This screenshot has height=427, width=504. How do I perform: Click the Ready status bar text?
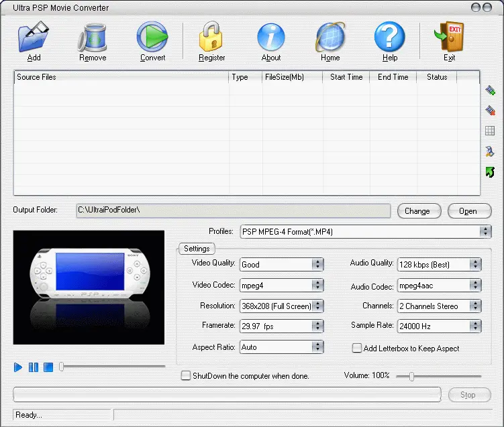click(x=29, y=415)
